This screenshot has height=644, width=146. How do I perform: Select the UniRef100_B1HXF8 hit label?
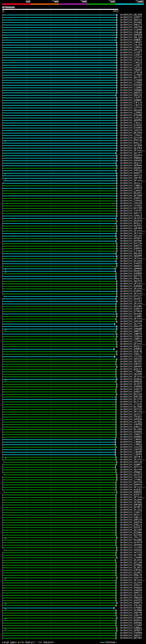131,156
